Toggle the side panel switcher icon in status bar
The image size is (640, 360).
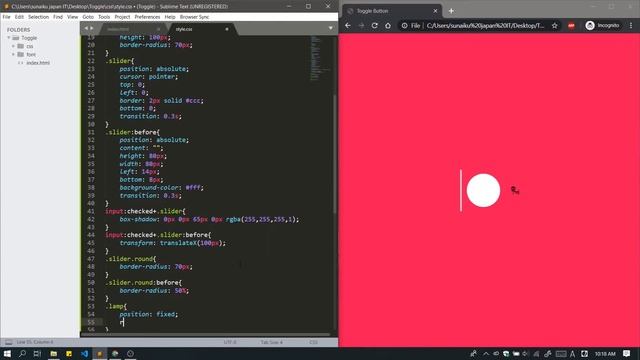pyautogui.click(x=9, y=342)
